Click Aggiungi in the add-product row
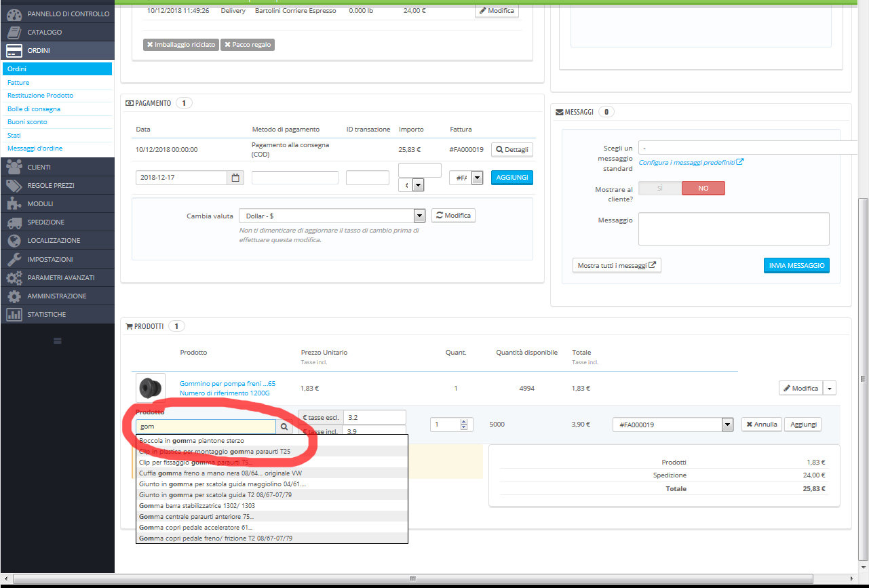 tap(803, 425)
